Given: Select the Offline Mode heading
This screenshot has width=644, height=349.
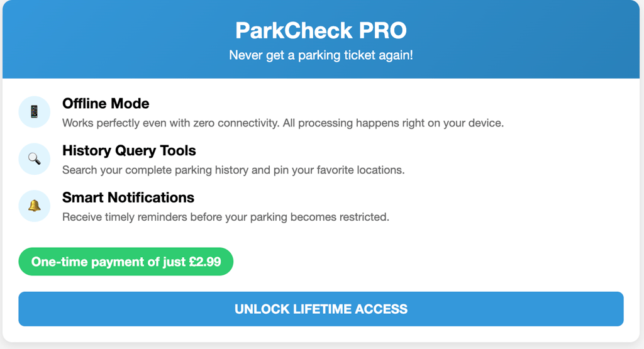Looking at the screenshot, I should (106, 103).
